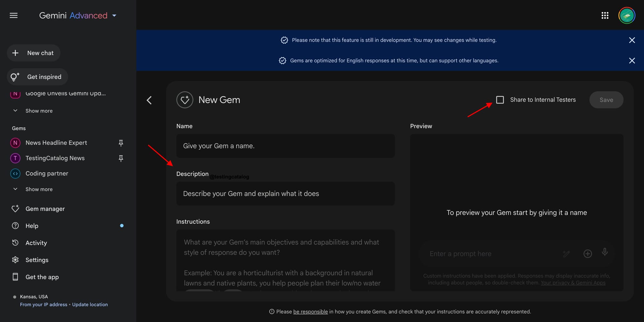The height and width of the screenshot is (322, 644).
Task: Go back with the left arrow
Action: (149, 100)
